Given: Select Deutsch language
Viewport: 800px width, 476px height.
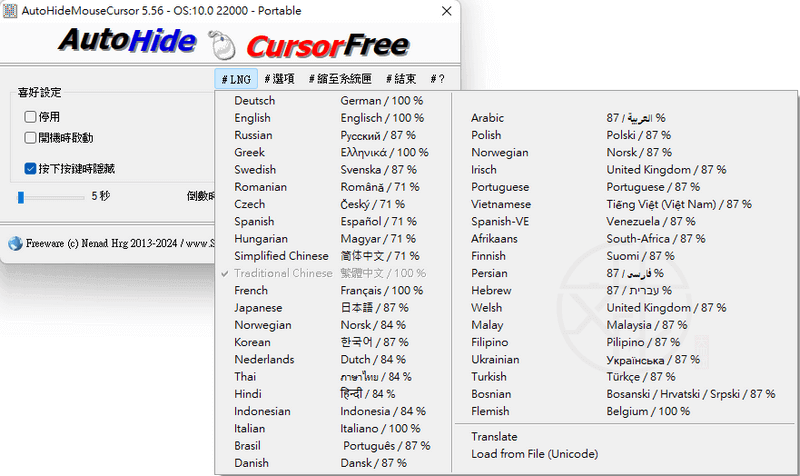Looking at the screenshot, I should 333,101.
